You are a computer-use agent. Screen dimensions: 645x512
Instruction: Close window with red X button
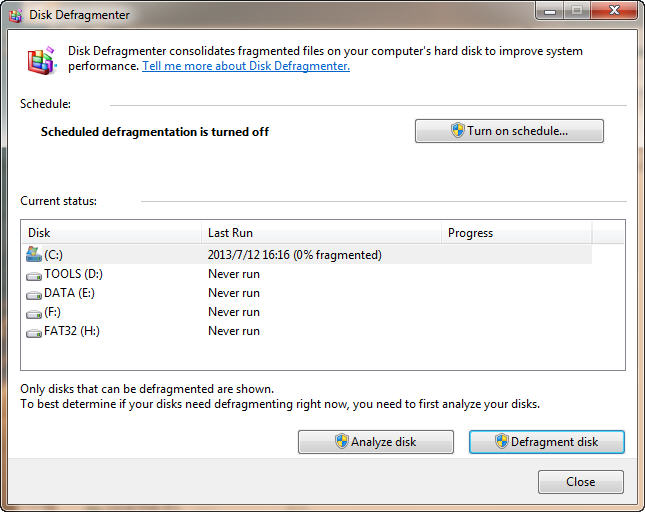pyautogui.click(x=615, y=11)
